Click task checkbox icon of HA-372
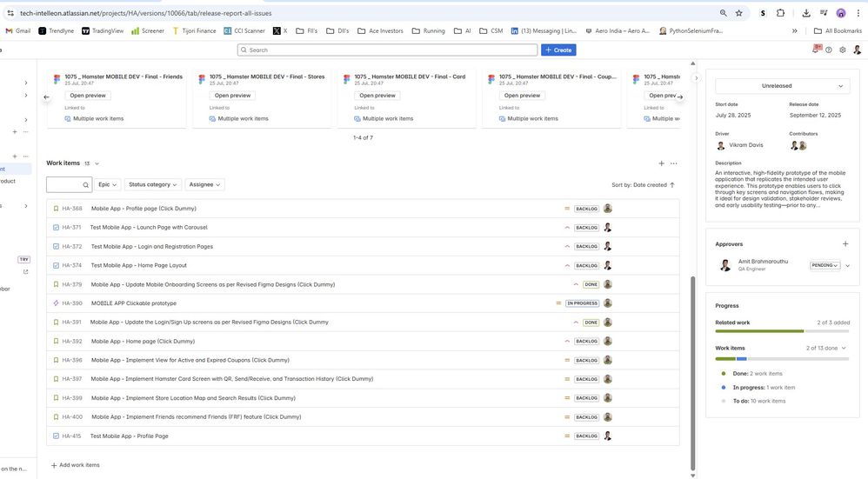 [x=56, y=247]
